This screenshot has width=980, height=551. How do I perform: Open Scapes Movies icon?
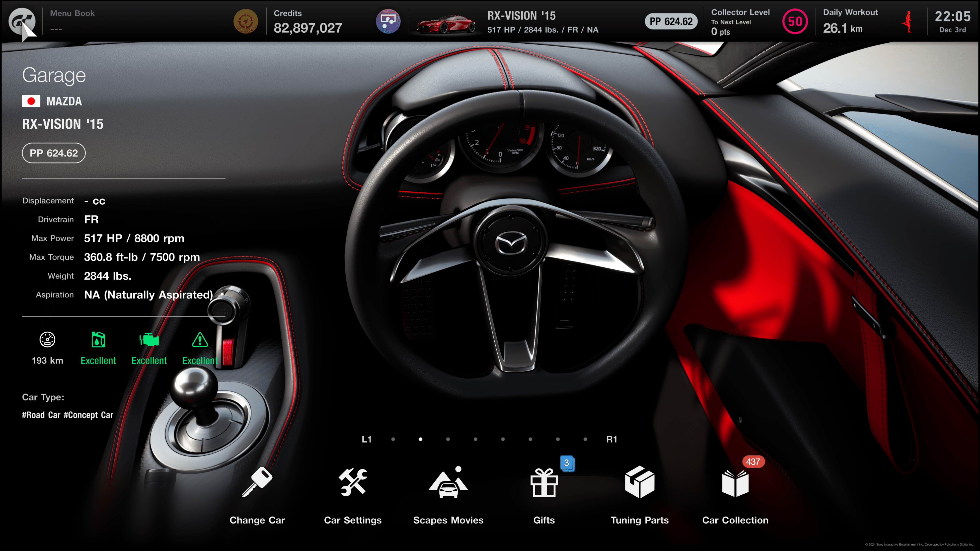(448, 482)
